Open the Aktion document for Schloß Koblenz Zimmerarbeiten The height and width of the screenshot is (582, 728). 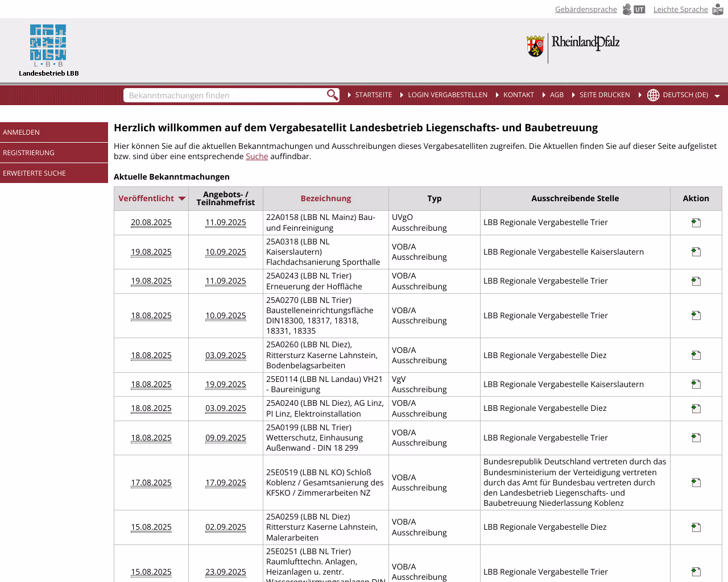696,482
